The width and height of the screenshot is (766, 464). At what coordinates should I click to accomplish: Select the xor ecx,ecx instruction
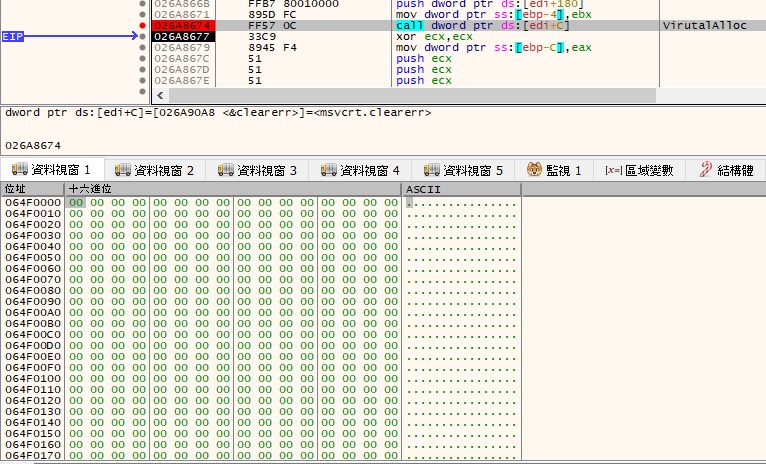click(434, 37)
